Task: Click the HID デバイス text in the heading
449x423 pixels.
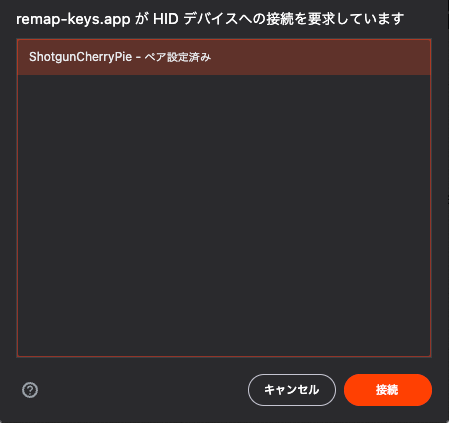Action: [195, 19]
